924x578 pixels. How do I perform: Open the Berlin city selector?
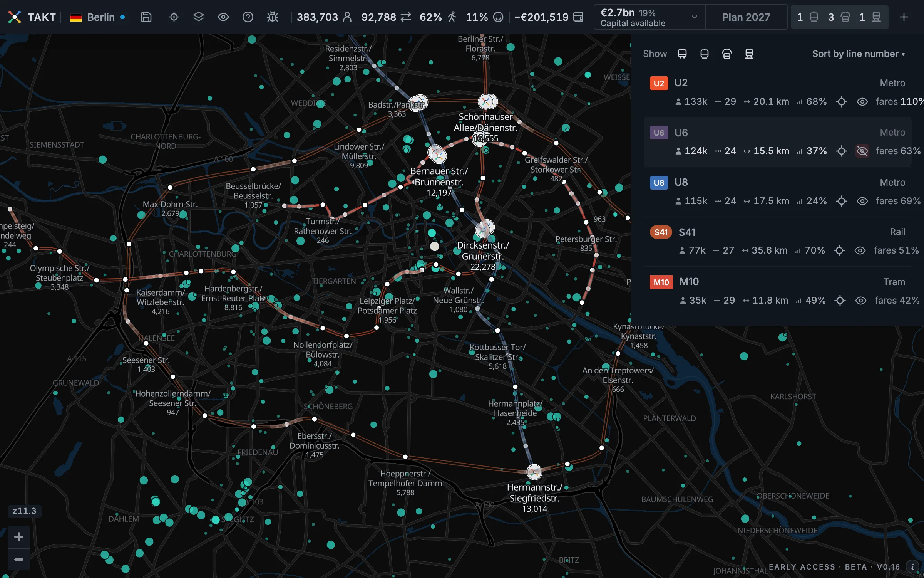[x=97, y=17]
